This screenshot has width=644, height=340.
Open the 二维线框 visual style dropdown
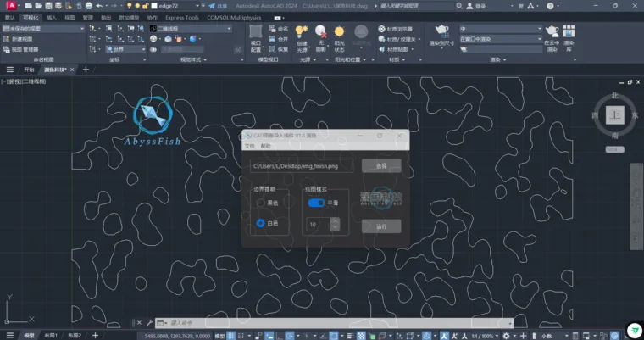pyautogui.click(x=191, y=28)
